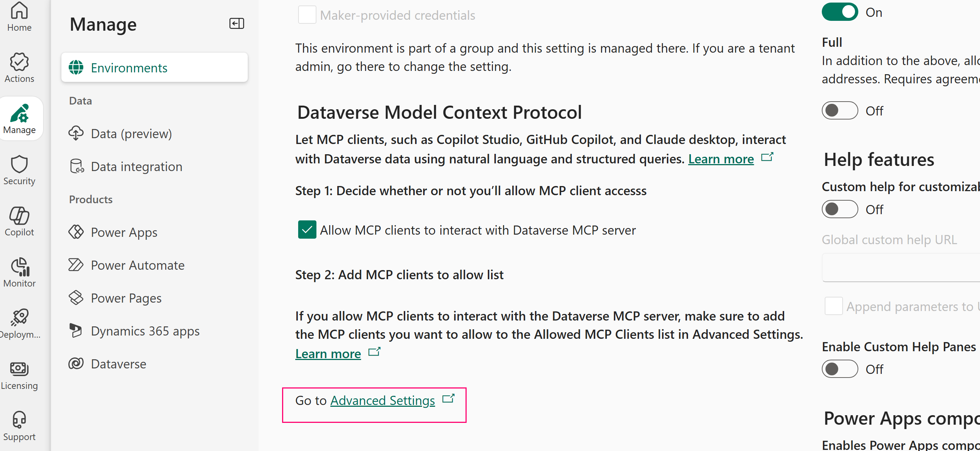Open the Actions section

[19, 67]
